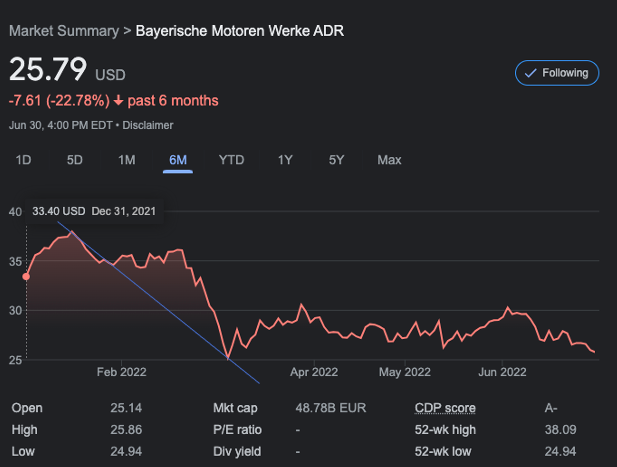The height and width of the screenshot is (467, 617).
Task: Click the Open value '25.14'
Action: [126, 408]
